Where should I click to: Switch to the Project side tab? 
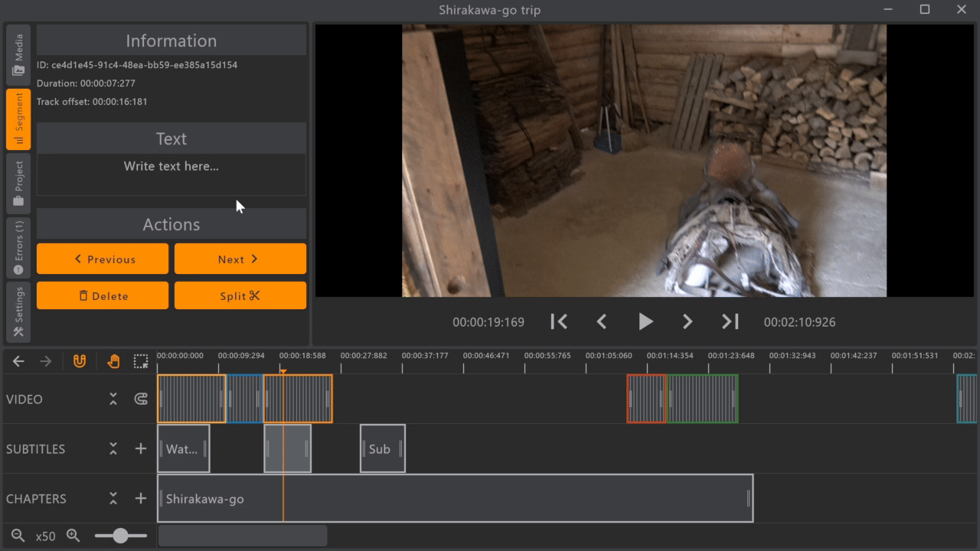[18, 183]
